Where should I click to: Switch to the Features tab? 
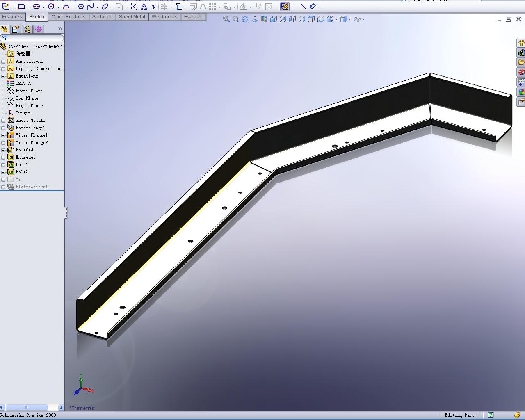(12, 17)
